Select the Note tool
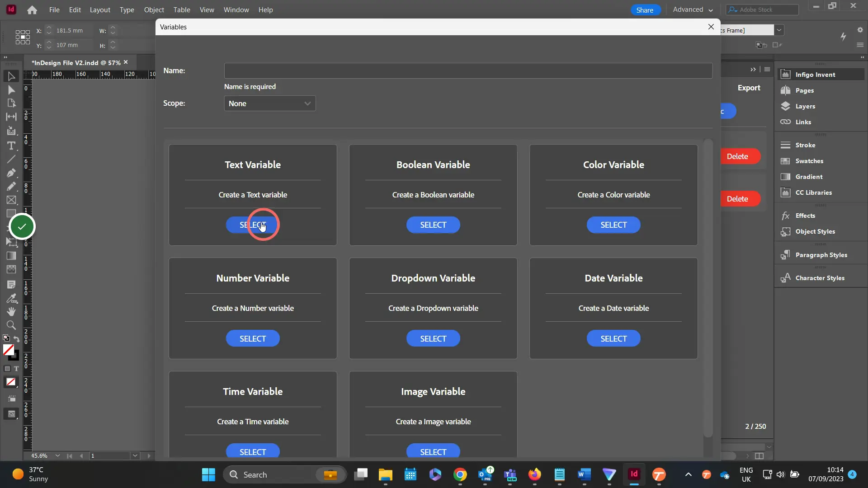The width and height of the screenshot is (868, 488). (11, 285)
